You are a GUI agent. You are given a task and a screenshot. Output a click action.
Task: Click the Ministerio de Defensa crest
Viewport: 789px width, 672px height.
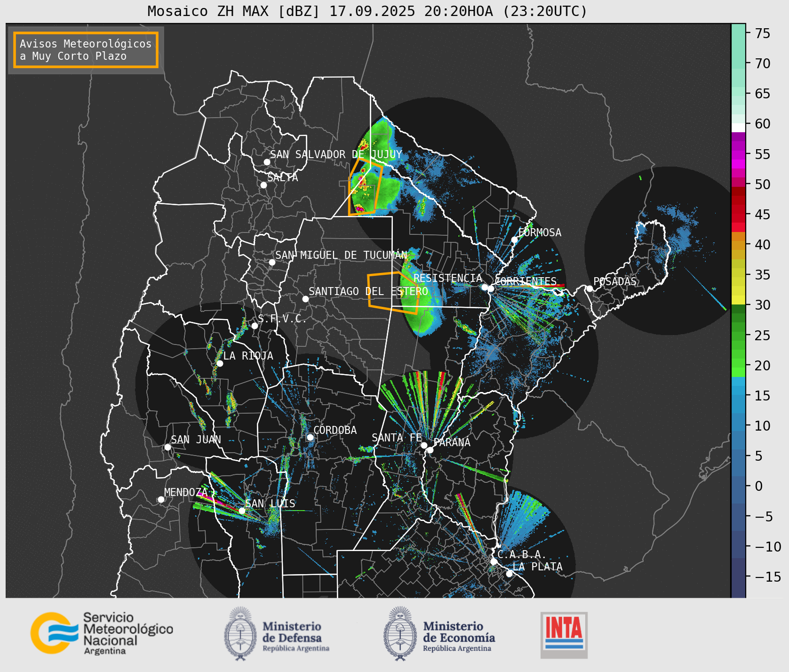(x=240, y=633)
